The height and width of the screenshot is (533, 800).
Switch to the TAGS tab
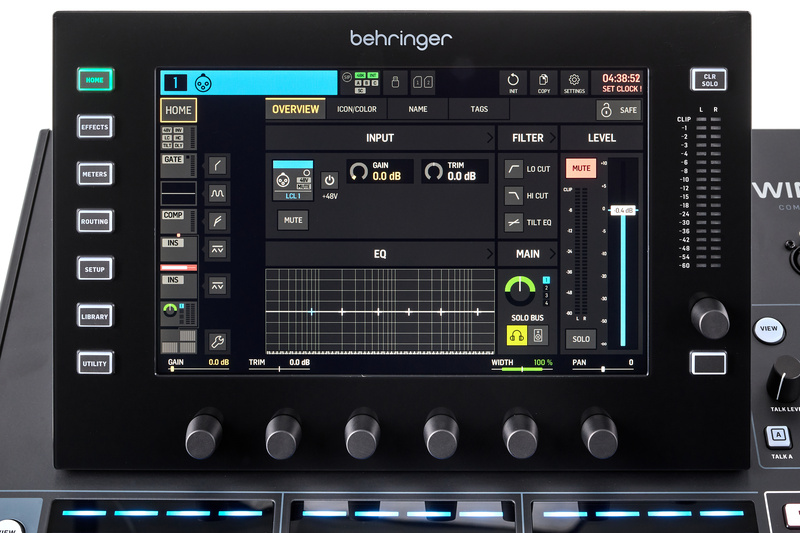(479, 109)
